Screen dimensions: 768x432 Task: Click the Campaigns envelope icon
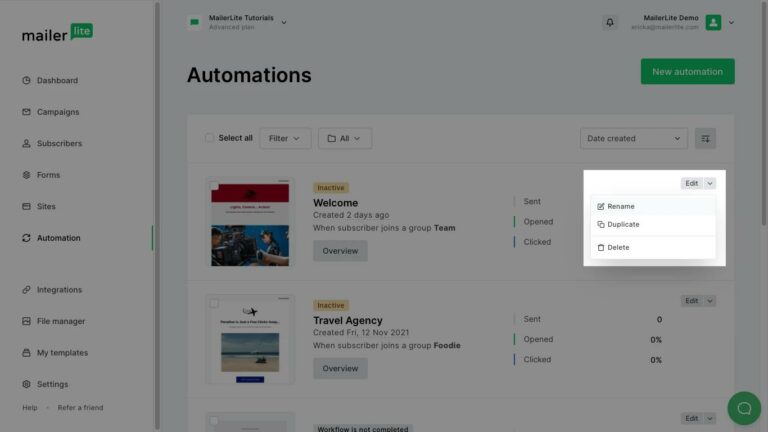[26, 112]
